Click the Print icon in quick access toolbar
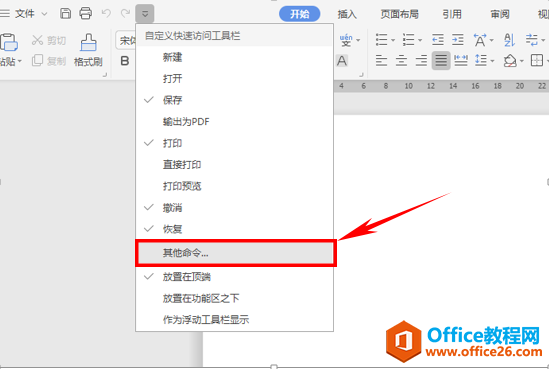The width and height of the screenshot is (549, 369). point(85,14)
